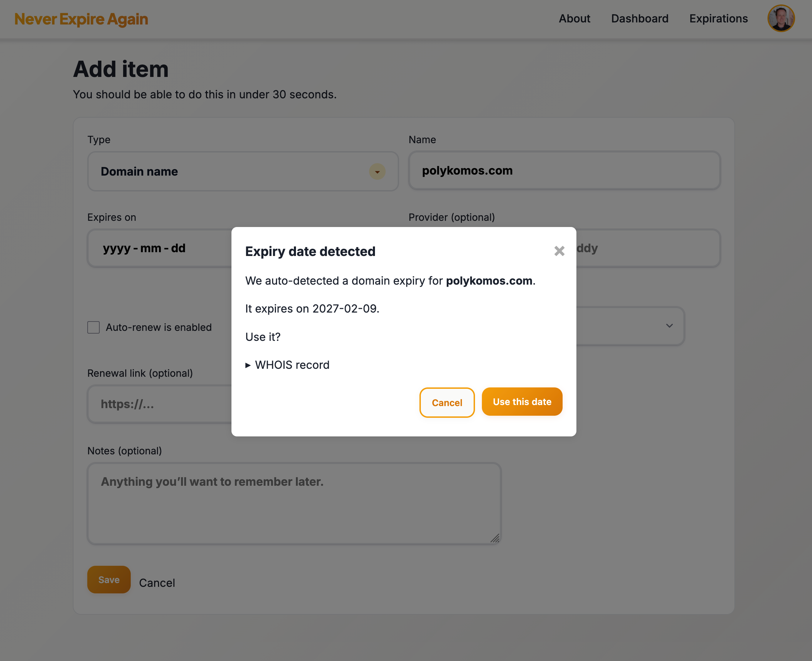Open the user profile avatar menu

[781, 18]
